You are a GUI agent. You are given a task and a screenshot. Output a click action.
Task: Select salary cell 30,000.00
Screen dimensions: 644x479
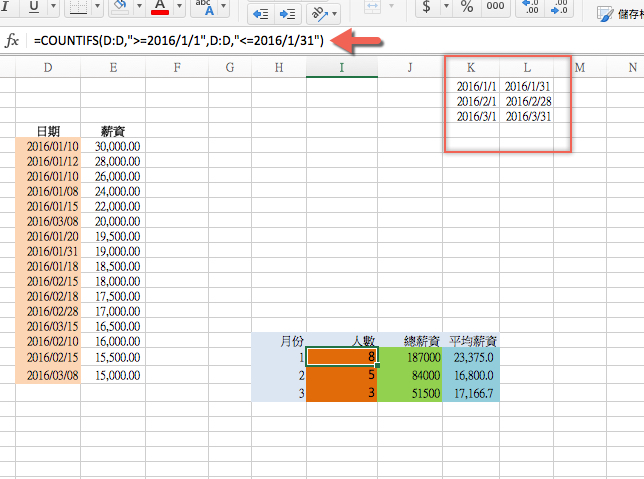(x=113, y=146)
